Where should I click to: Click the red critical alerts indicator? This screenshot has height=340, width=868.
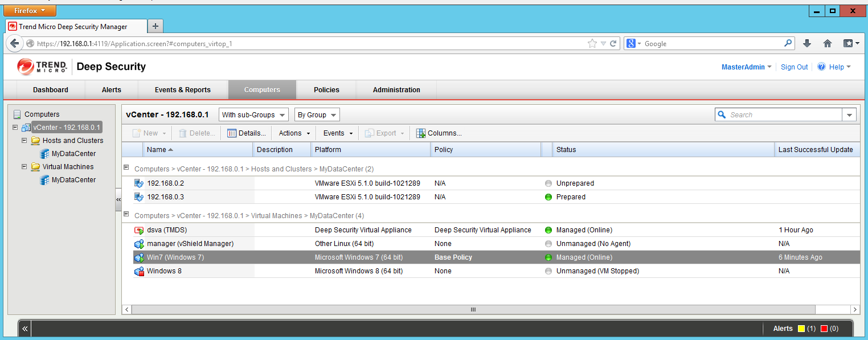click(x=824, y=329)
